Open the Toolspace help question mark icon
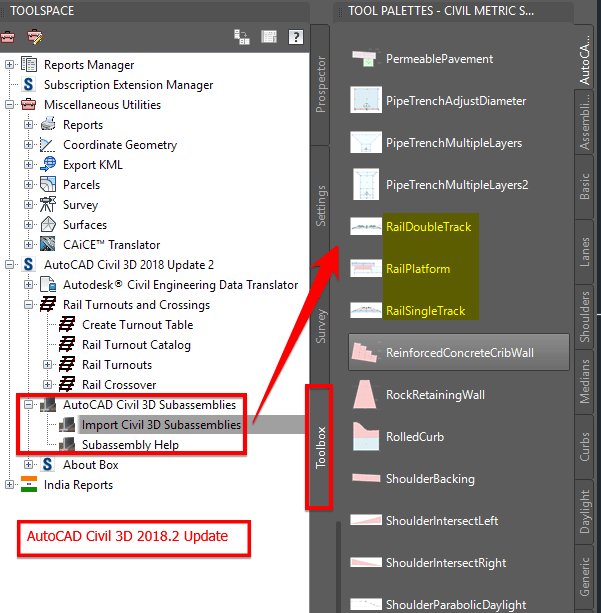The width and height of the screenshot is (601, 613). (296, 37)
